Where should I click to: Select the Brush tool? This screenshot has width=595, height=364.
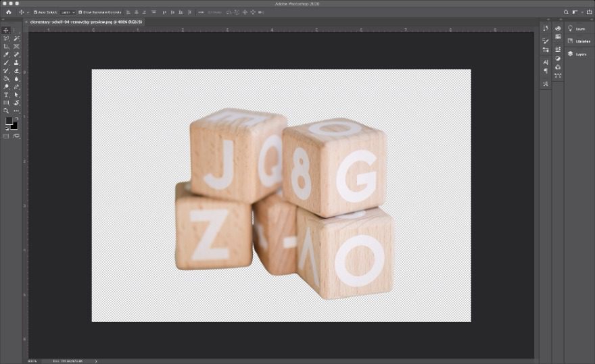tap(6, 63)
